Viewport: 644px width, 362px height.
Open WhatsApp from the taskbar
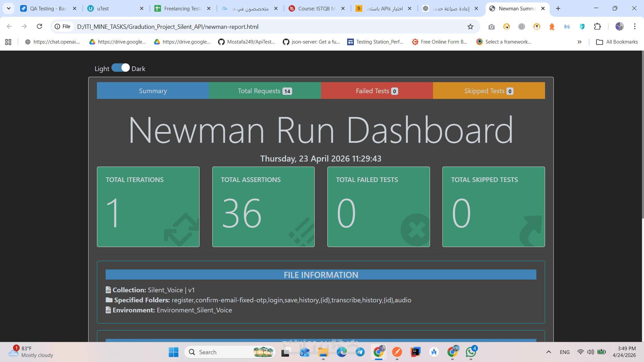click(471, 352)
